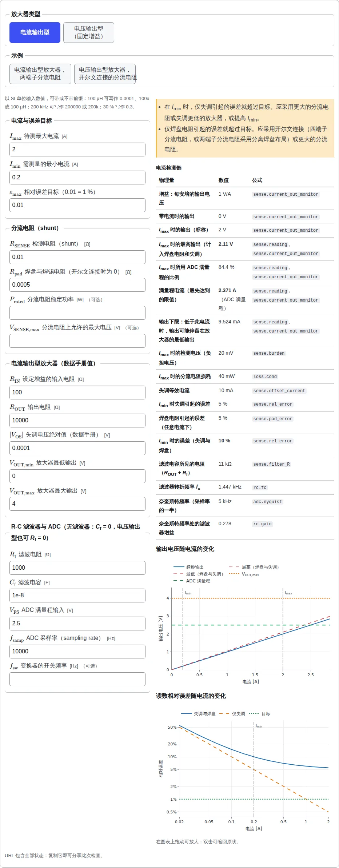Click the Imin 需测量的最小电流 input field
Image resolution: width=339 pixels, height=868 pixels.
pyautogui.click(x=77, y=178)
